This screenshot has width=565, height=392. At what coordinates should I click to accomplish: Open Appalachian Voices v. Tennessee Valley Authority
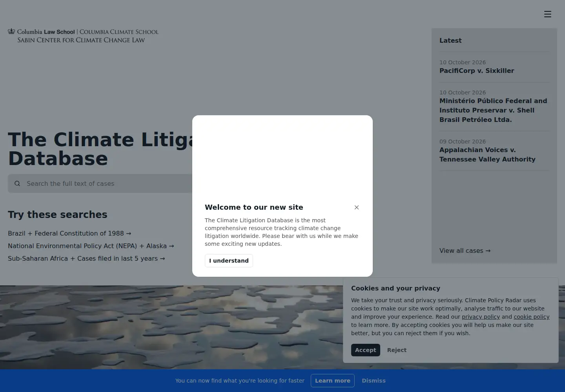(487, 155)
